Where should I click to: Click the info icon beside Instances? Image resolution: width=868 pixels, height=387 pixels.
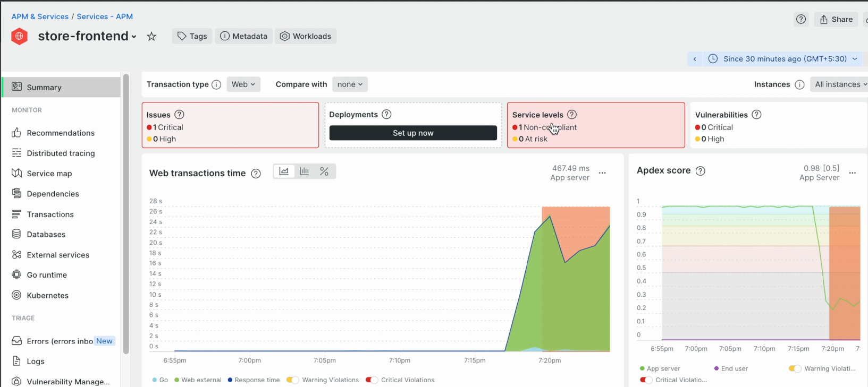point(799,84)
